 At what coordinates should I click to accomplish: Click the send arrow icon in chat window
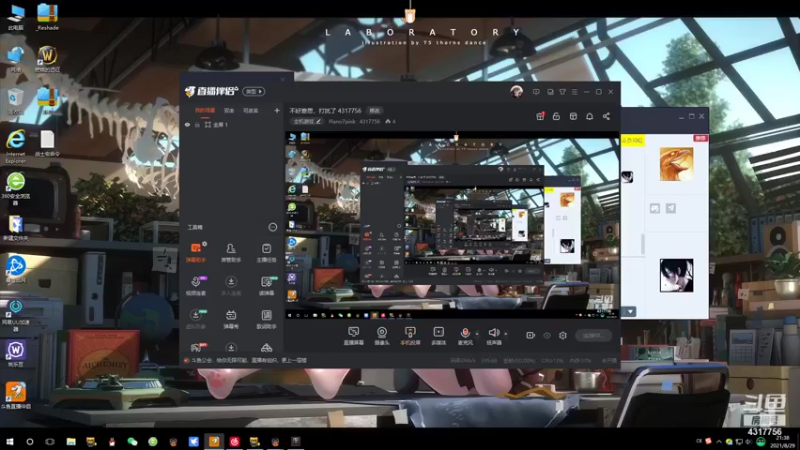670,208
